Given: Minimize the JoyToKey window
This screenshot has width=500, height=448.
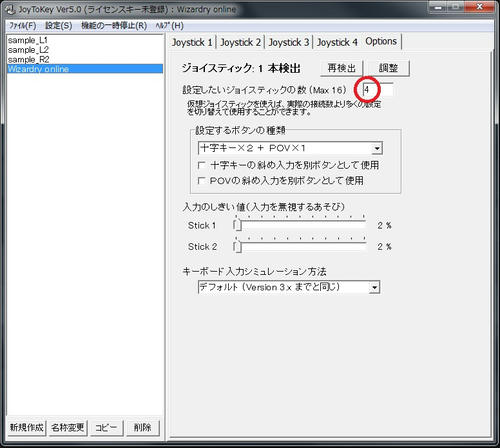Looking at the screenshot, I should 438,7.
